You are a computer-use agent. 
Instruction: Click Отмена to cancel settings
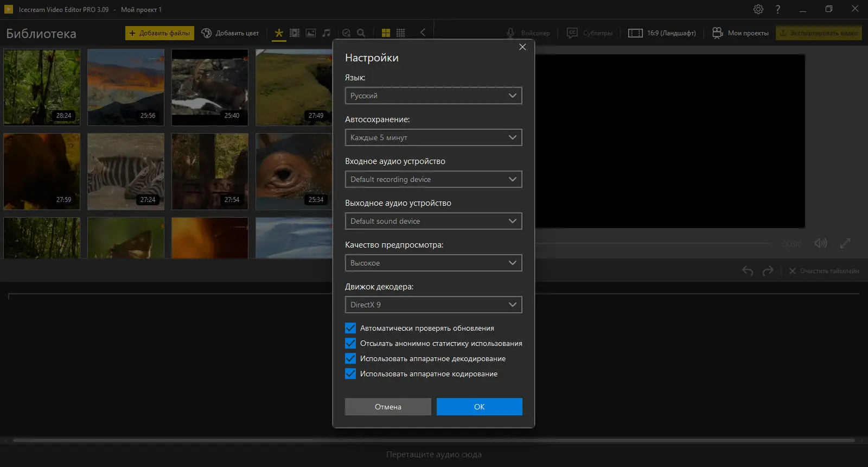(388, 407)
